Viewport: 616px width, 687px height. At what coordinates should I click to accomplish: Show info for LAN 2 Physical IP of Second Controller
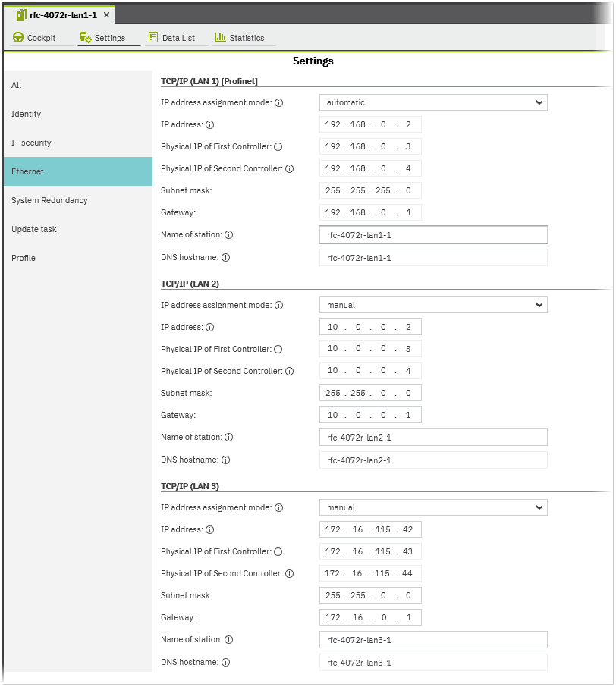pos(289,371)
